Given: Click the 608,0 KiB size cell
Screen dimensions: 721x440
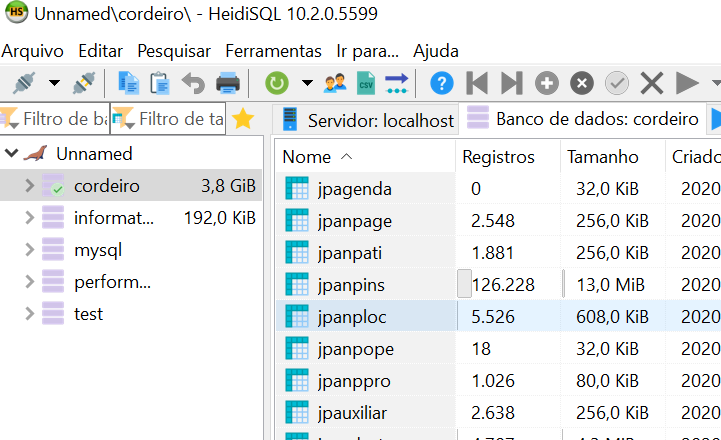Looking at the screenshot, I should click(612, 317).
